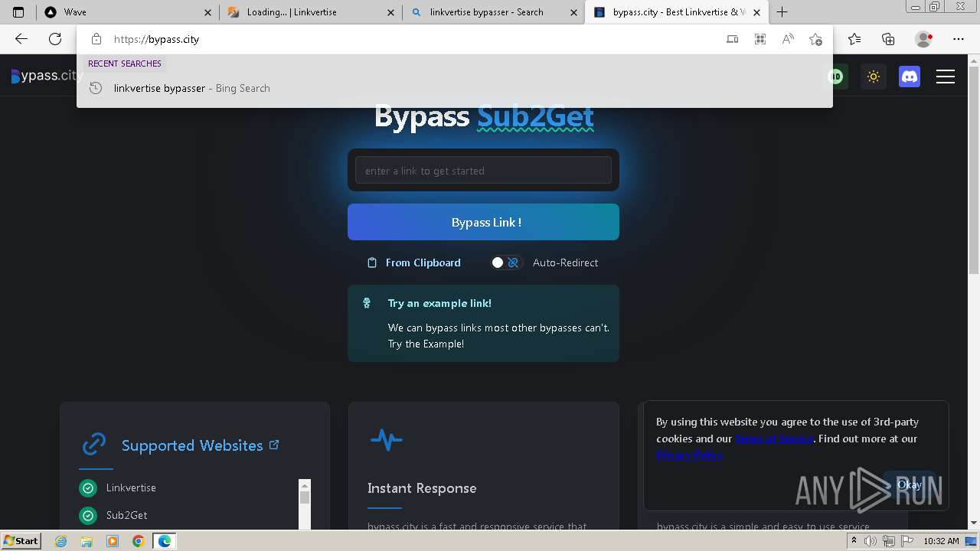Close the Wave tab
Screen dimensions: 980x551
[207, 12]
